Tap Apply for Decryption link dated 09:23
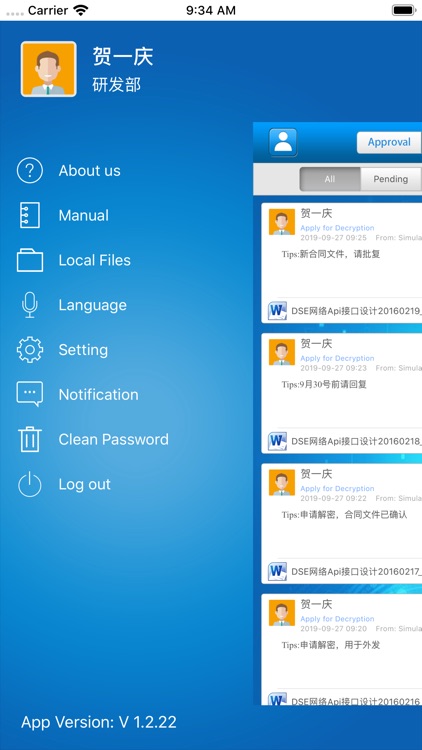Image resolution: width=422 pixels, height=750 pixels. 337,358
